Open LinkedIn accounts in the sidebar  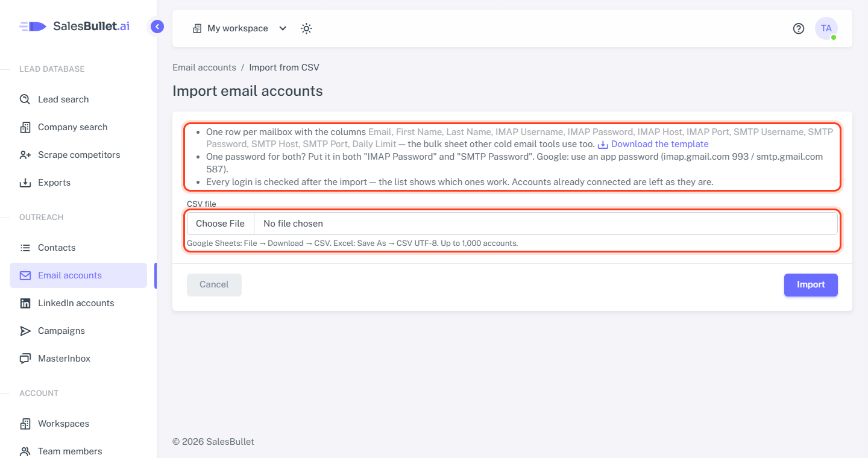pos(78,303)
